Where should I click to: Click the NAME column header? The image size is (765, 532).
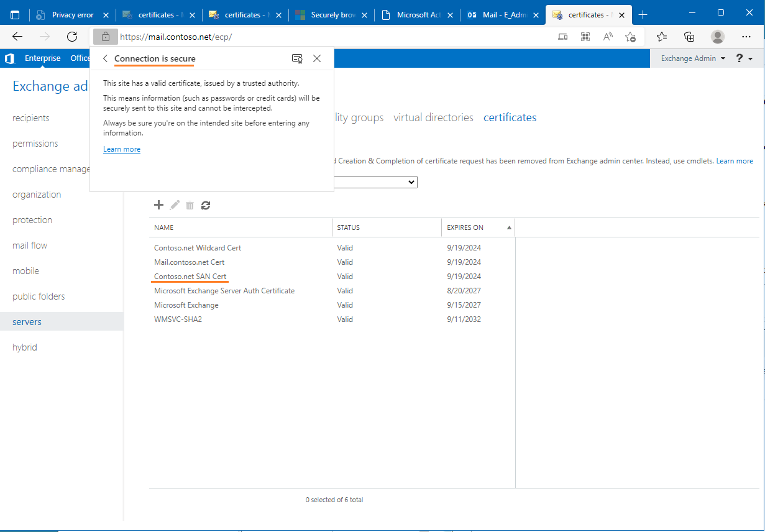coord(240,227)
